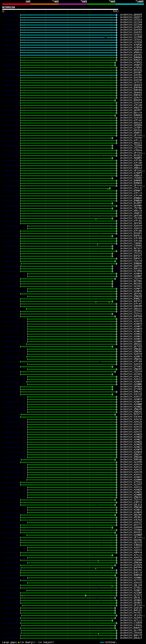Select the UniRef100_B9RVR6 label
146x644 pixels.
pos(131,87)
